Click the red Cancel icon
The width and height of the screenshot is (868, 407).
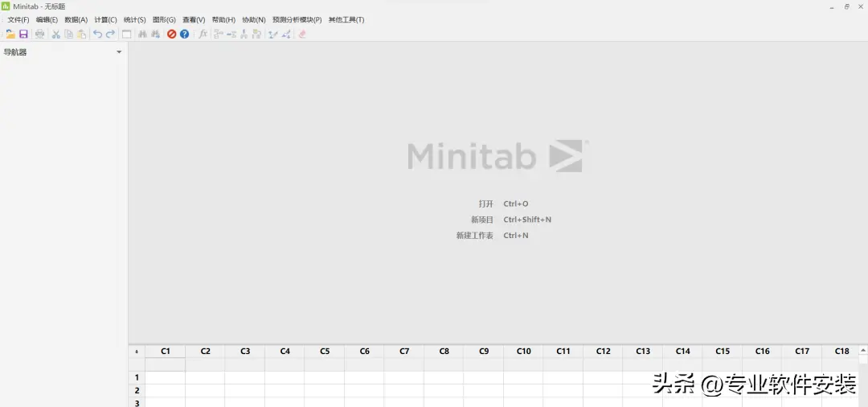click(x=172, y=34)
